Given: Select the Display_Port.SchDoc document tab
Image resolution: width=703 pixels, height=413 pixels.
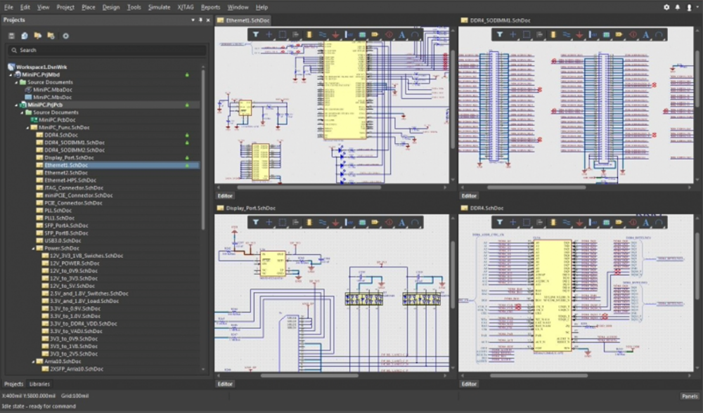Looking at the screenshot, I should (x=247, y=208).
